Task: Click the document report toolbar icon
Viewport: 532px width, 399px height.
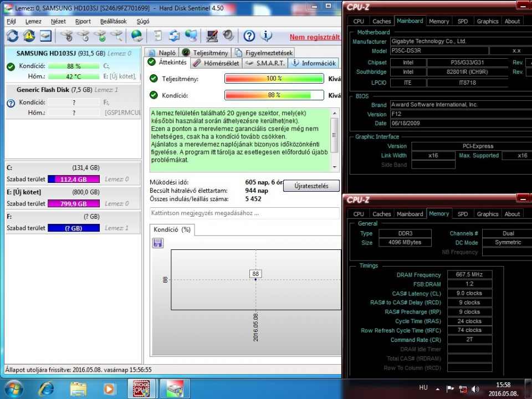Action: click(x=158, y=35)
